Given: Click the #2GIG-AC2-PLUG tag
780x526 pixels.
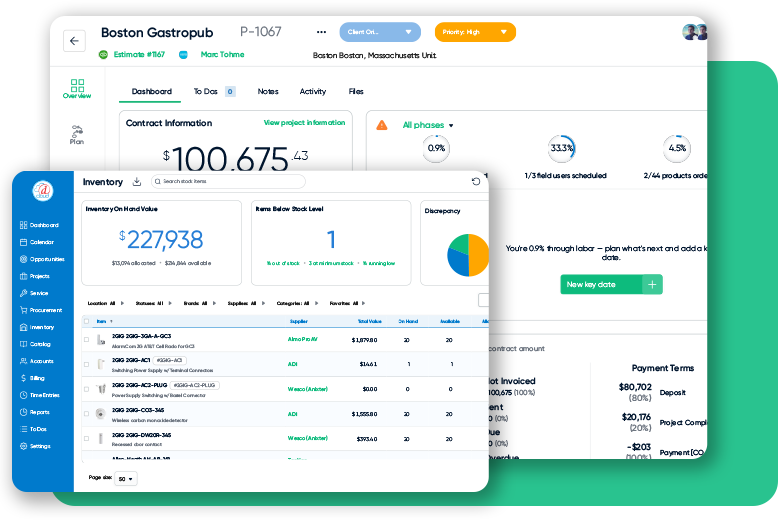Looking at the screenshot, I should (195, 385).
